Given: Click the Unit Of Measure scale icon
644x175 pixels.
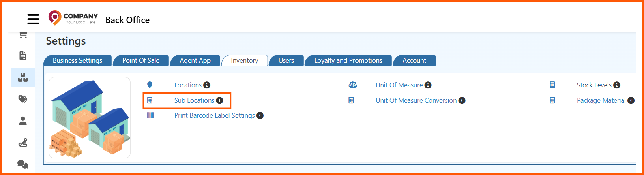Looking at the screenshot, I should (x=353, y=85).
